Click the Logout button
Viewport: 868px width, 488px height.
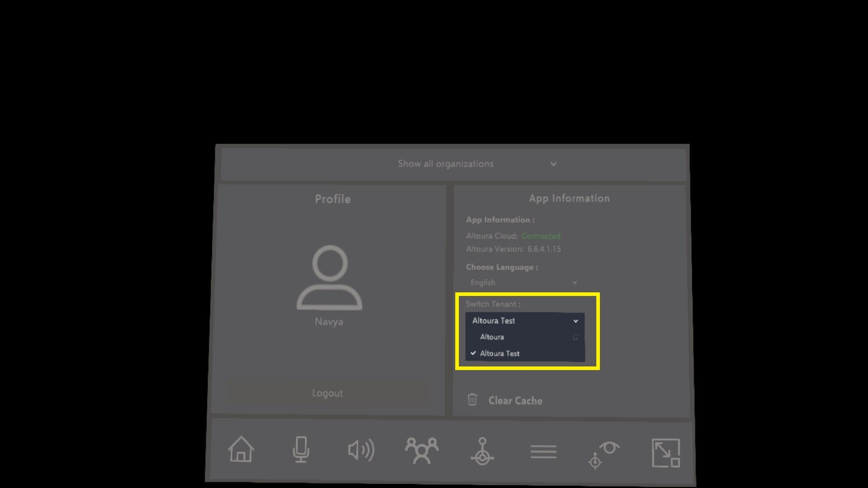click(327, 393)
